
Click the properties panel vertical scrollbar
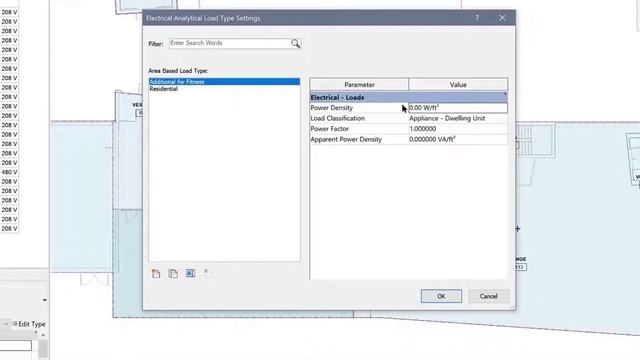tap(43, 348)
